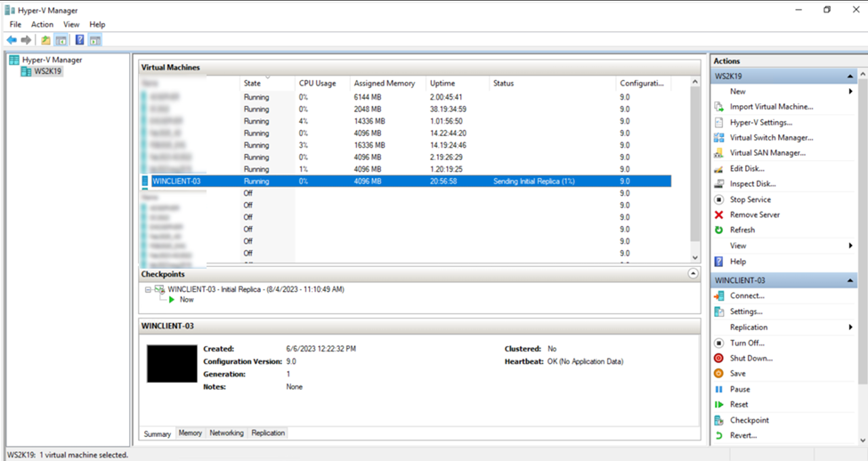Image resolution: width=868 pixels, height=461 pixels.
Task: Select the WINCLIENT-03 Initial Replica checkpoint
Action: pyautogui.click(x=256, y=289)
